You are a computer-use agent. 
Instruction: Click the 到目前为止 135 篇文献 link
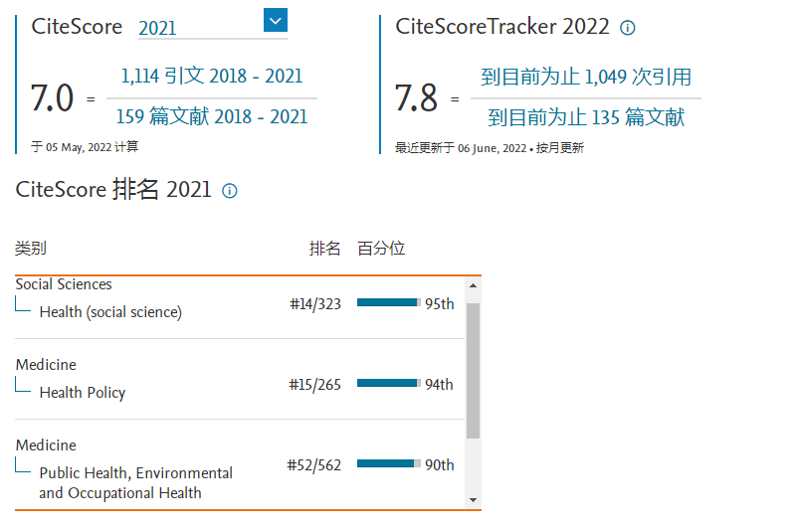click(586, 118)
